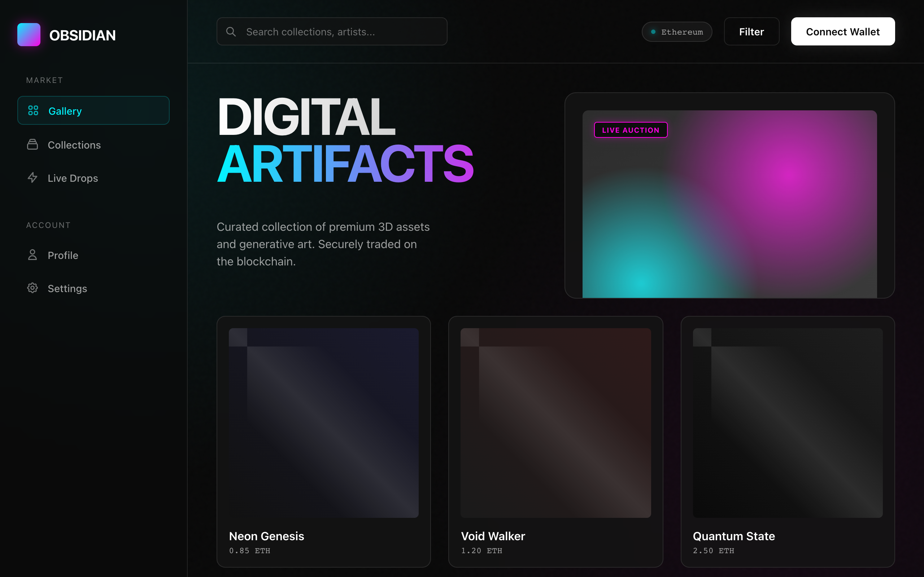
Task: Click the search magnifier icon
Action: pos(231,31)
